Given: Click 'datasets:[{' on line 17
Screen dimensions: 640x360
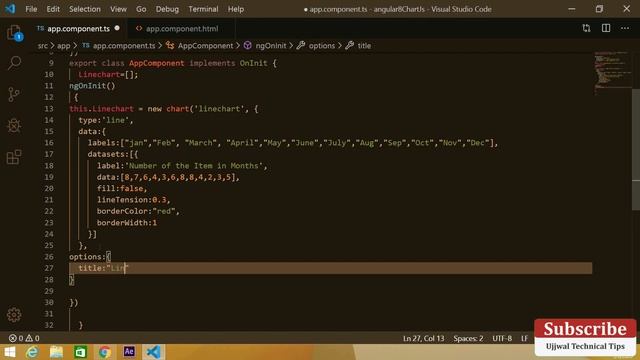Looking at the screenshot, I should [x=113, y=154].
